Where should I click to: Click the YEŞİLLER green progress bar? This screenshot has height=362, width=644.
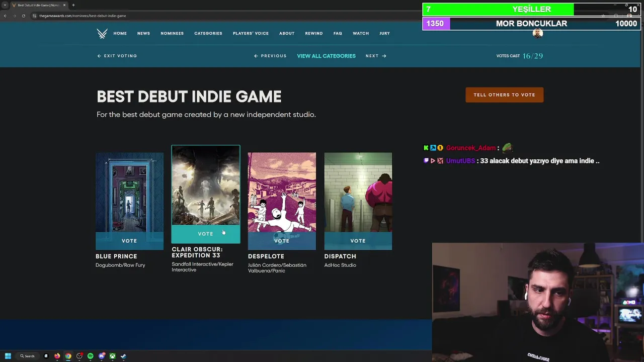[x=531, y=9]
